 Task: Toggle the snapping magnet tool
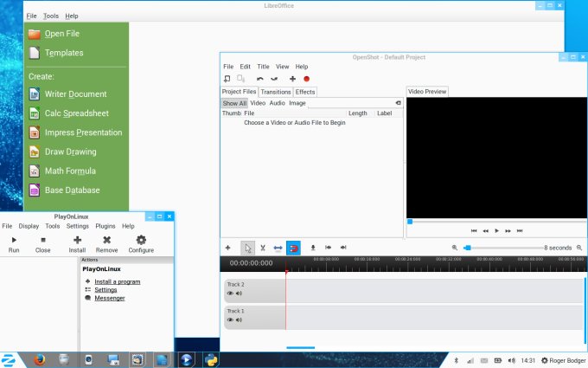293,248
